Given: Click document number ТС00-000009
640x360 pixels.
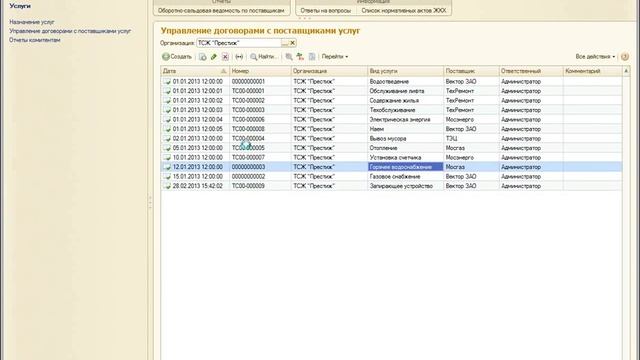Looking at the screenshot, I should tap(248, 186).
